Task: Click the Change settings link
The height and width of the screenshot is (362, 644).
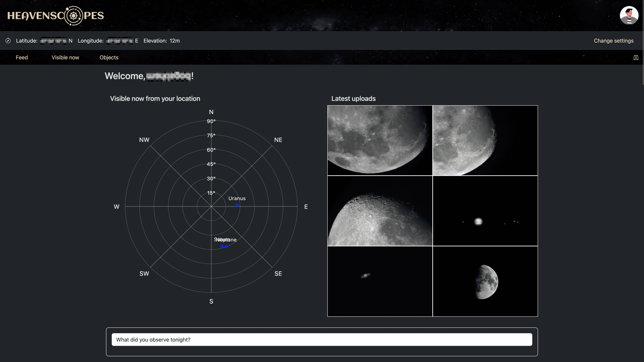Action: click(613, 41)
